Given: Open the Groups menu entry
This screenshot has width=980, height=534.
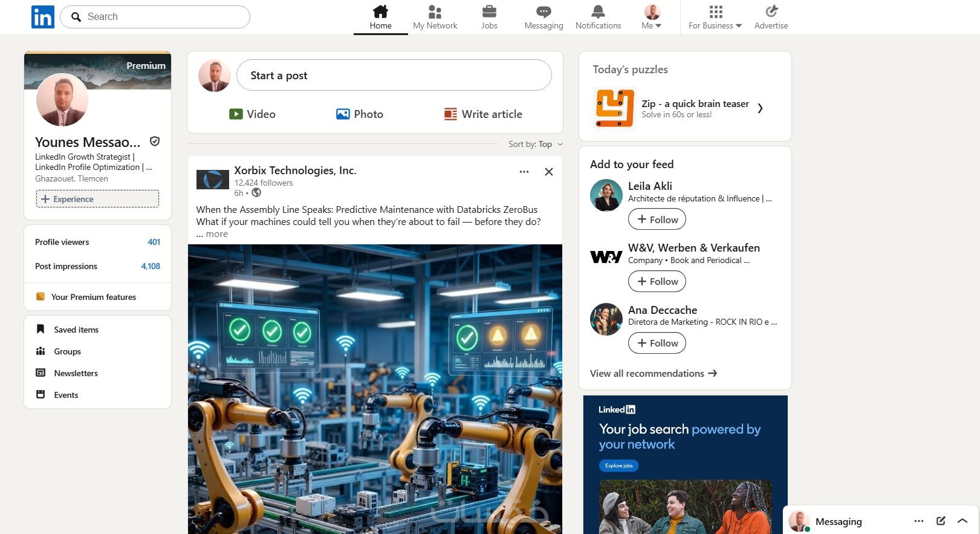Looking at the screenshot, I should click(67, 351).
